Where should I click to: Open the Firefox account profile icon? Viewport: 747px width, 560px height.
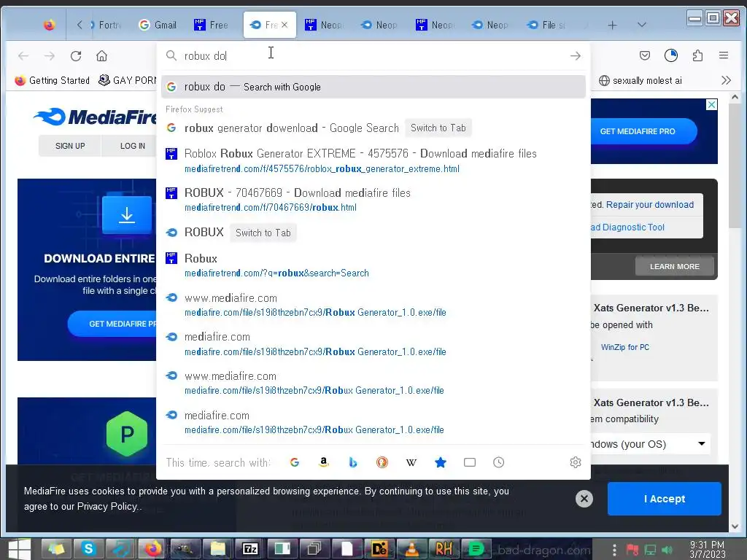pos(671,55)
